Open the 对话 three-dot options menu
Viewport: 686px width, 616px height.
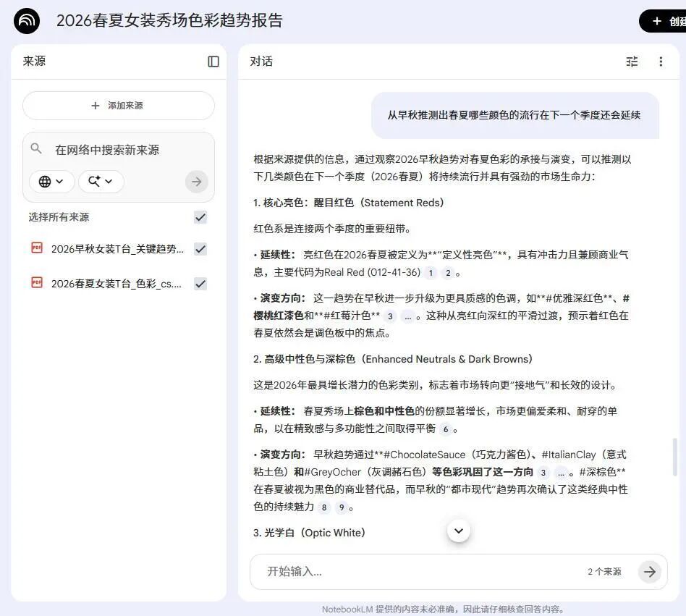click(x=661, y=62)
